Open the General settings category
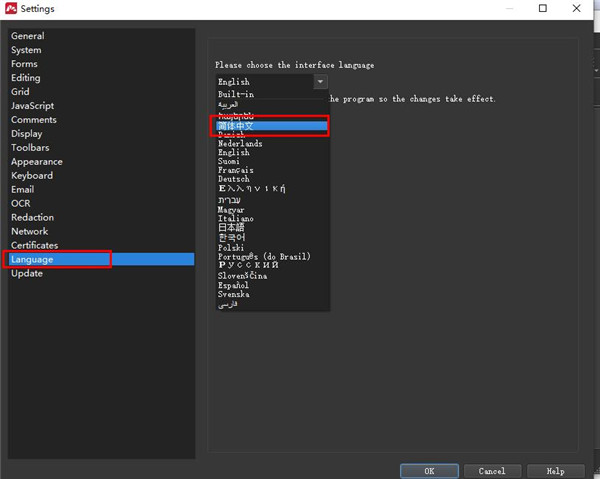 [x=28, y=36]
